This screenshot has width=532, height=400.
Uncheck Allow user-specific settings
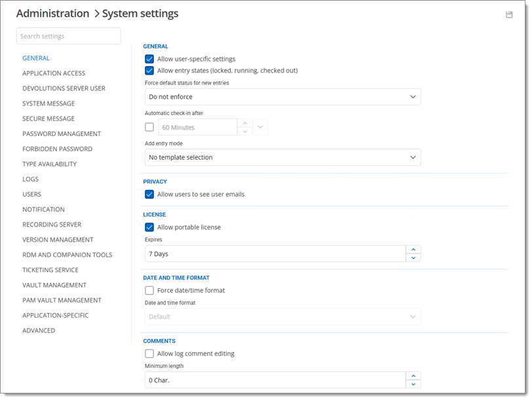pos(149,59)
